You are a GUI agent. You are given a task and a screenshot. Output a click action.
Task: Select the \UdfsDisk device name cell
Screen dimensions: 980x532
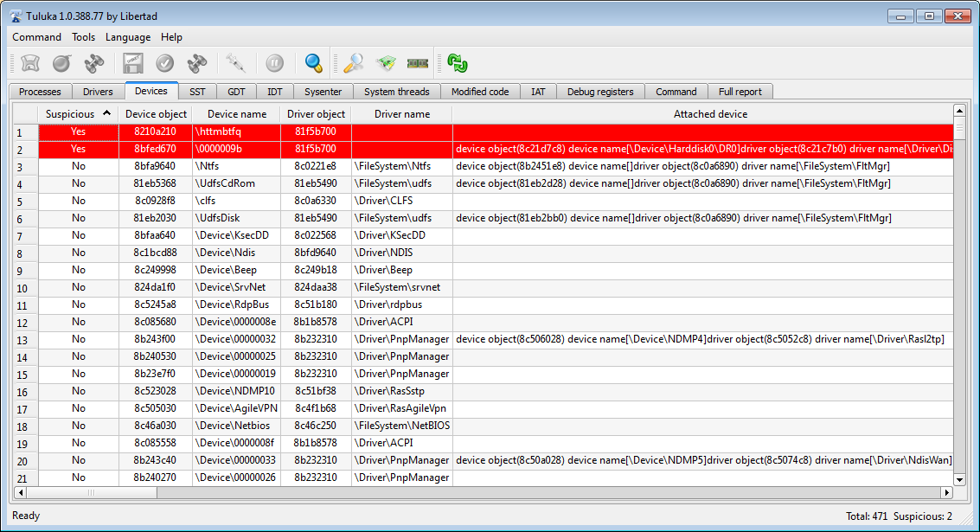237,218
